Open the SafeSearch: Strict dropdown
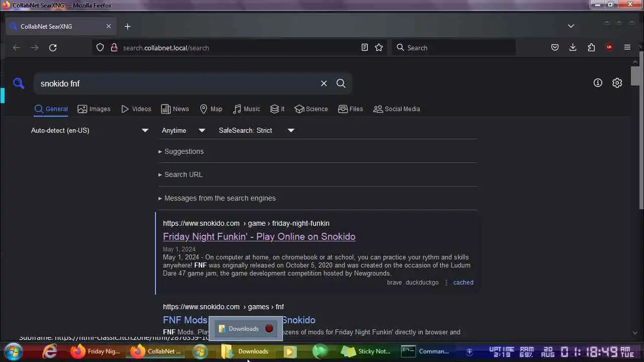This screenshot has height=362, width=644. pos(257,130)
